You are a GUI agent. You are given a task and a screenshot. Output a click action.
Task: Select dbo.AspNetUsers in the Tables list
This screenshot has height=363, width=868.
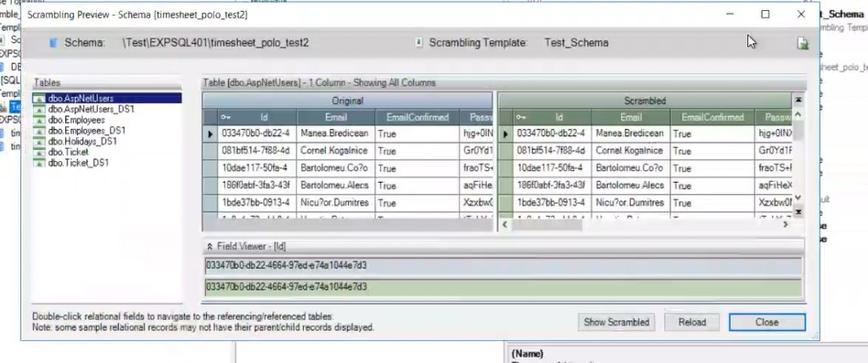(x=81, y=99)
